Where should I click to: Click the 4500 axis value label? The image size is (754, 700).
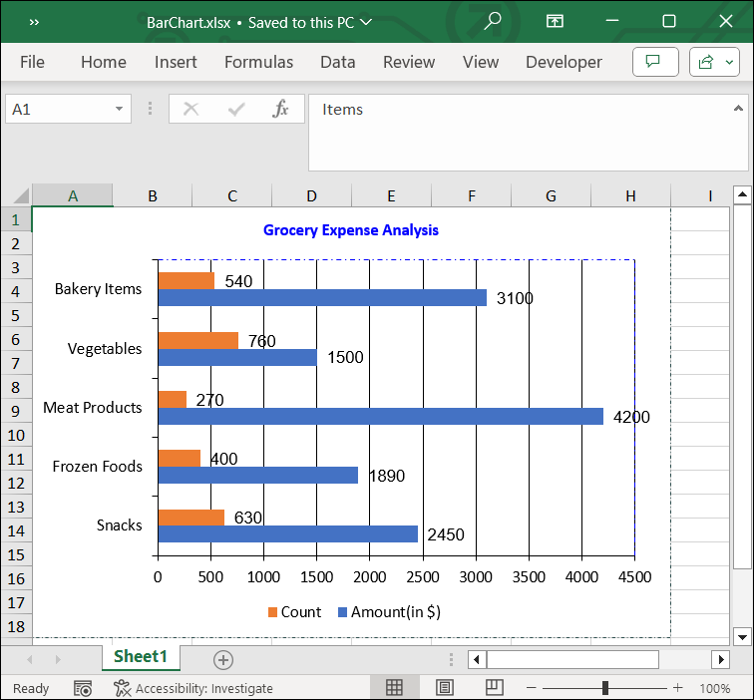pyautogui.click(x=634, y=577)
